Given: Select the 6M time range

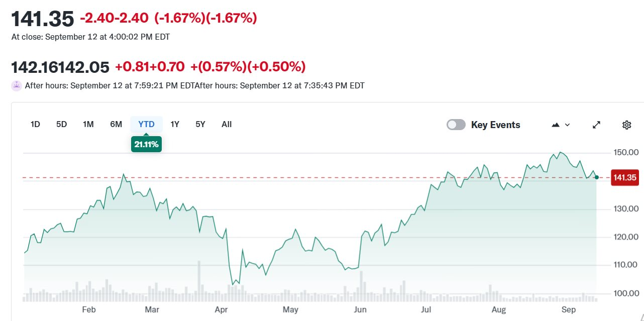Looking at the screenshot, I should (116, 124).
